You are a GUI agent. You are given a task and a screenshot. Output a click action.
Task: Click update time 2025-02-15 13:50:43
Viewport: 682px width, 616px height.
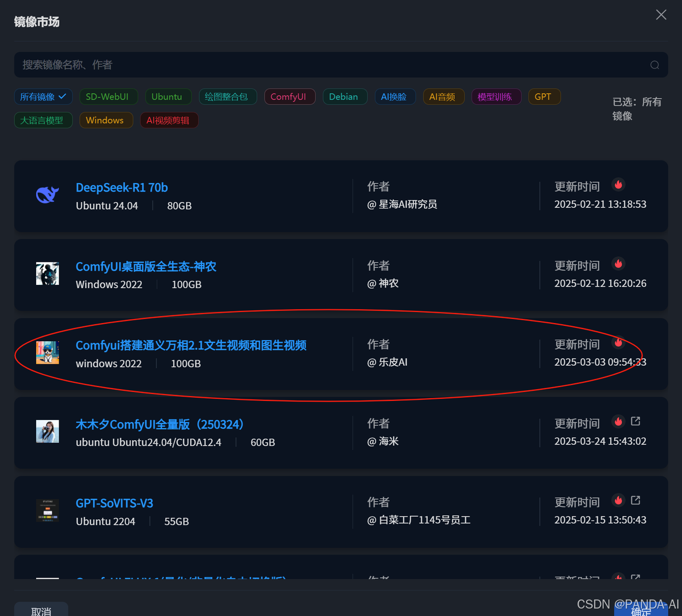[600, 520]
